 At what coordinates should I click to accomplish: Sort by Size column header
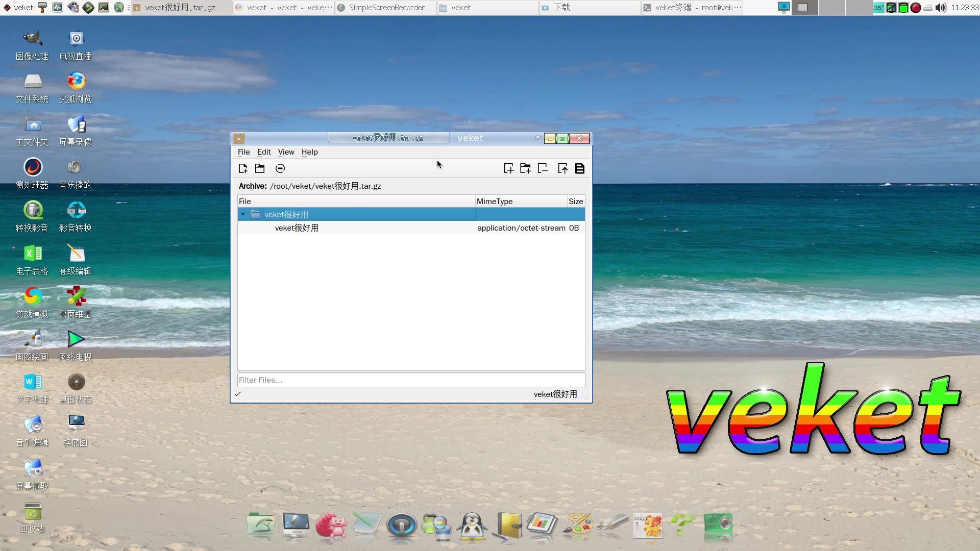(x=576, y=202)
